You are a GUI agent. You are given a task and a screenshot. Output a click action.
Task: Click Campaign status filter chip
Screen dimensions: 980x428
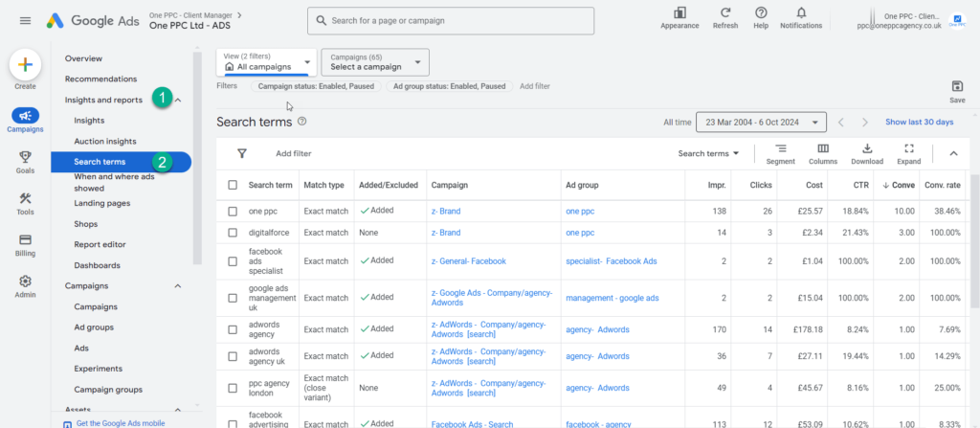pos(316,86)
